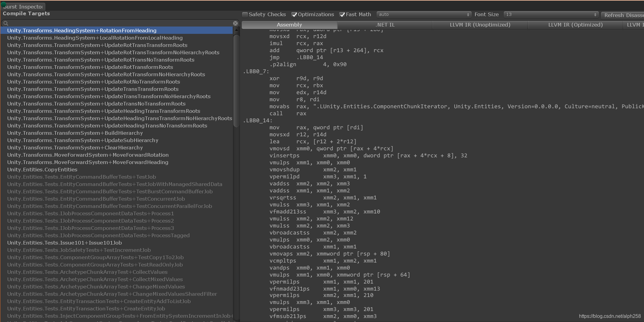Click the Refresh Disassembly button

622,15
